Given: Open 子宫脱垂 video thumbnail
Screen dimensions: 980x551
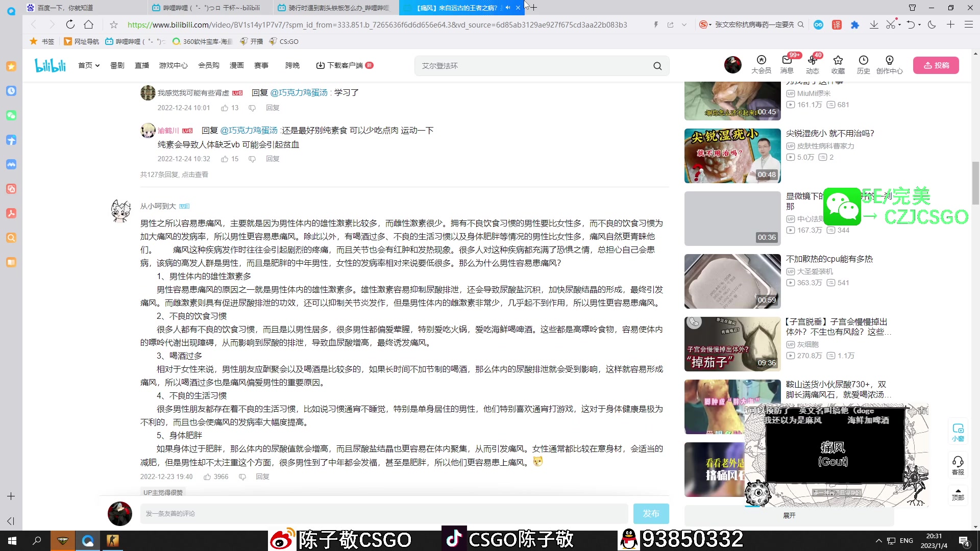Looking at the screenshot, I should point(732,344).
